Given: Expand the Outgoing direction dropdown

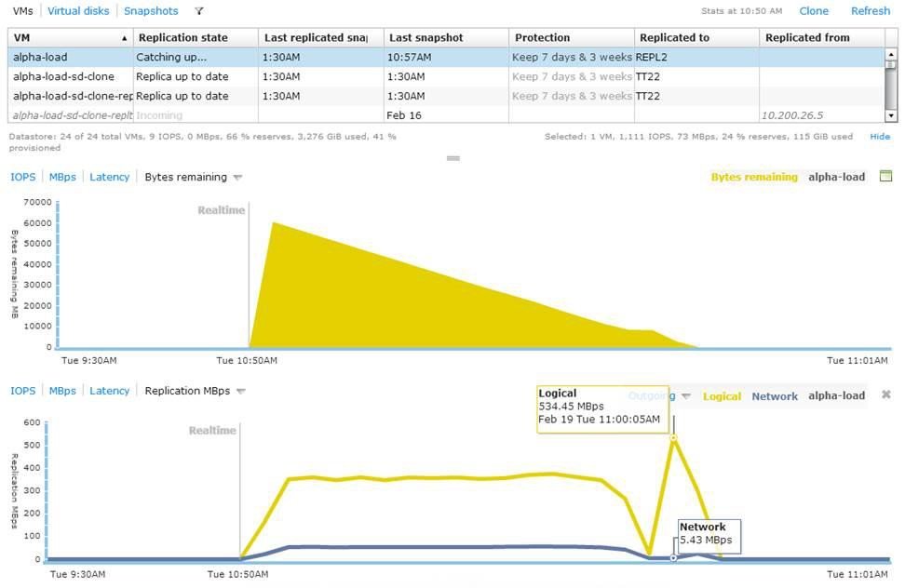Looking at the screenshot, I should (x=686, y=396).
